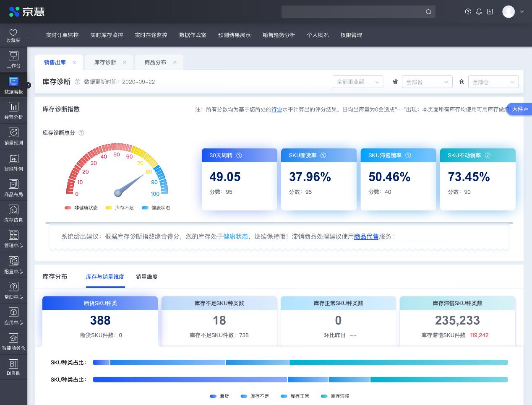Toggle the 断货 legend item

(x=220, y=396)
